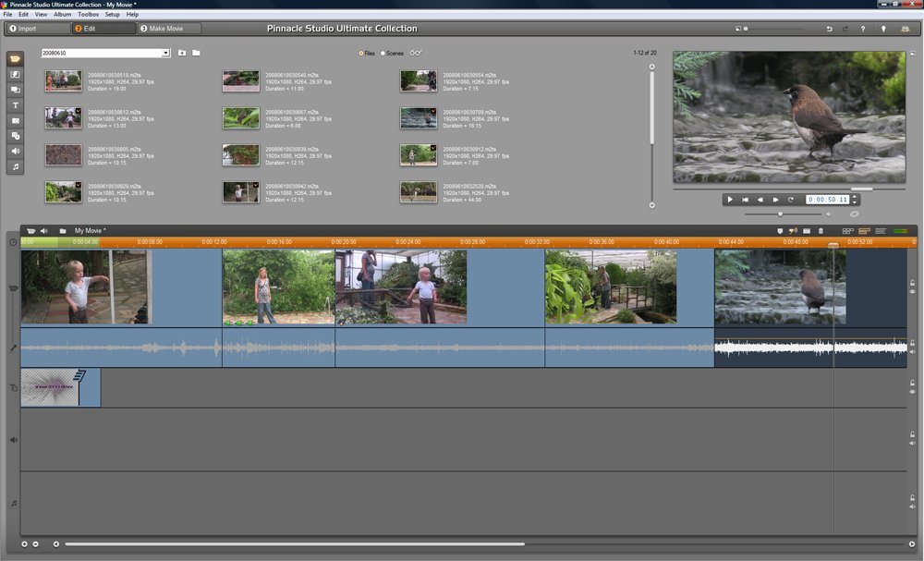
Task: Open the Setup menu
Action: 112,14
